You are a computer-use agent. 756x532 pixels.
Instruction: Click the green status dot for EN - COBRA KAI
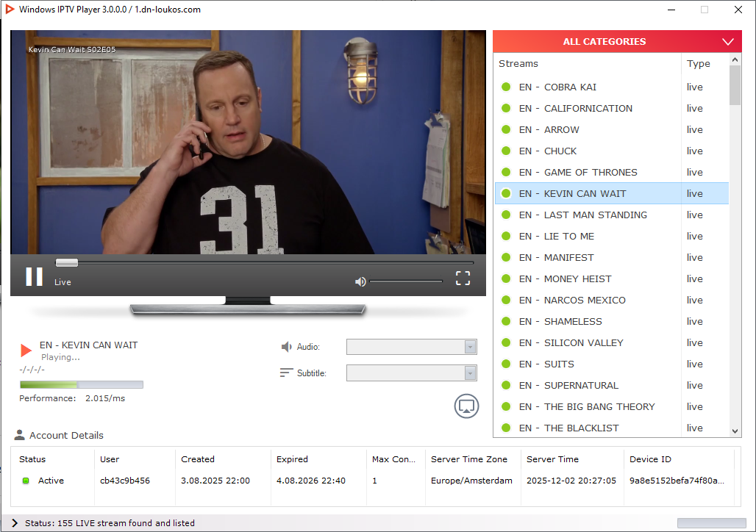click(506, 87)
